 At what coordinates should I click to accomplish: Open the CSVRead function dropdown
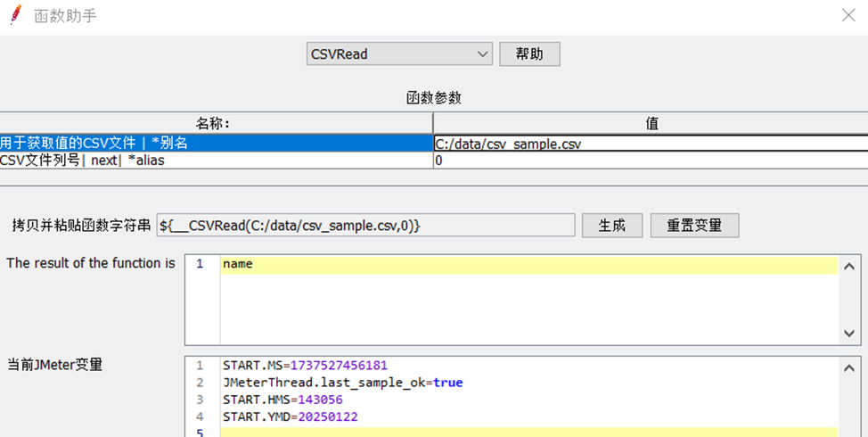point(399,54)
